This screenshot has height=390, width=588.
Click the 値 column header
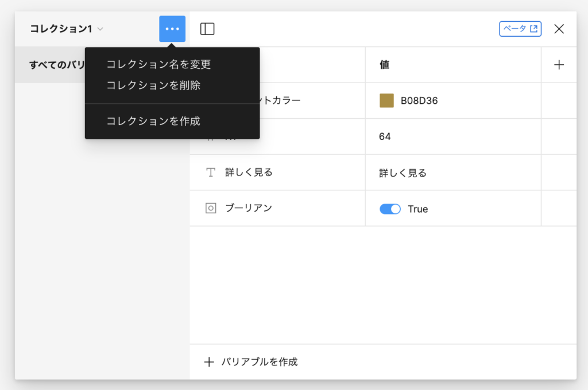pos(385,65)
